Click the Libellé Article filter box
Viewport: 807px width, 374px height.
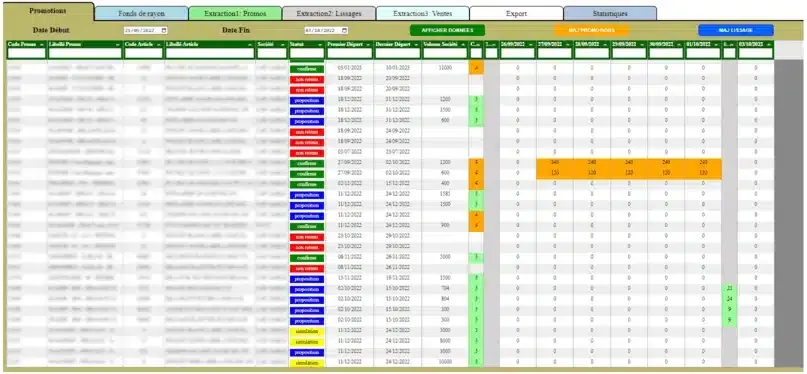209,53
